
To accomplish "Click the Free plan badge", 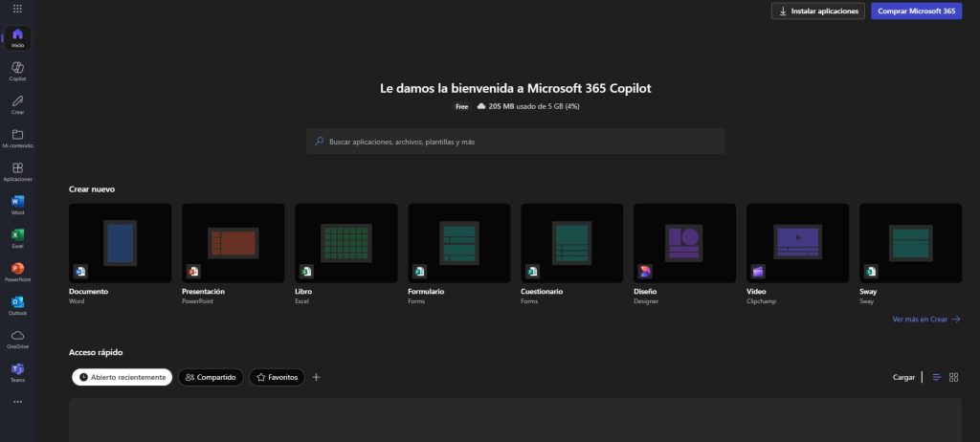I will pyautogui.click(x=462, y=106).
